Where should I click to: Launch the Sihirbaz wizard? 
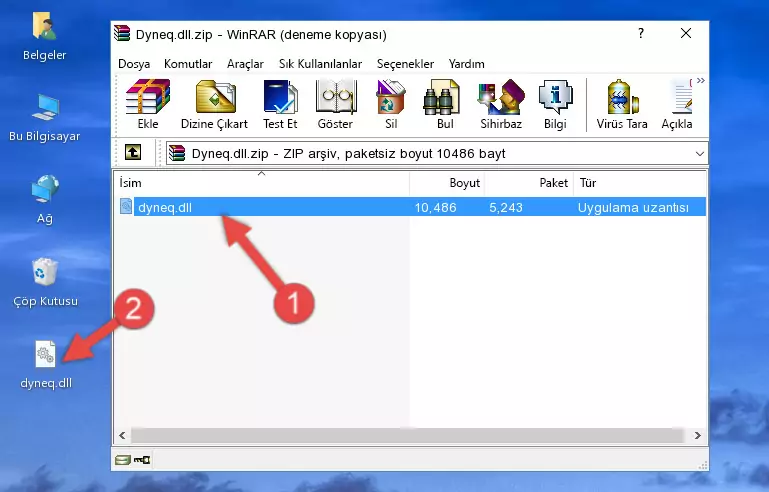point(501,104)
